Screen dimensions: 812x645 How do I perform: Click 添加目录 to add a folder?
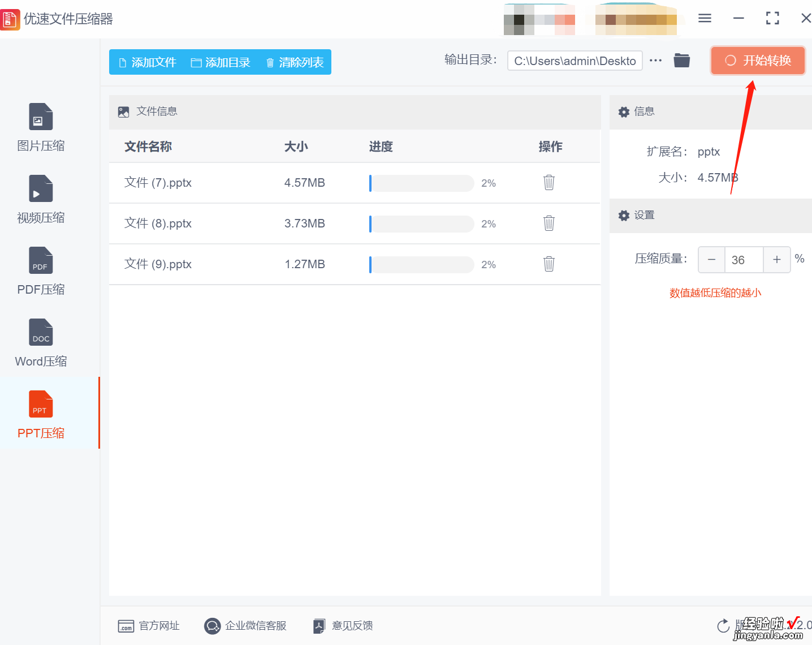click(221, 62)
